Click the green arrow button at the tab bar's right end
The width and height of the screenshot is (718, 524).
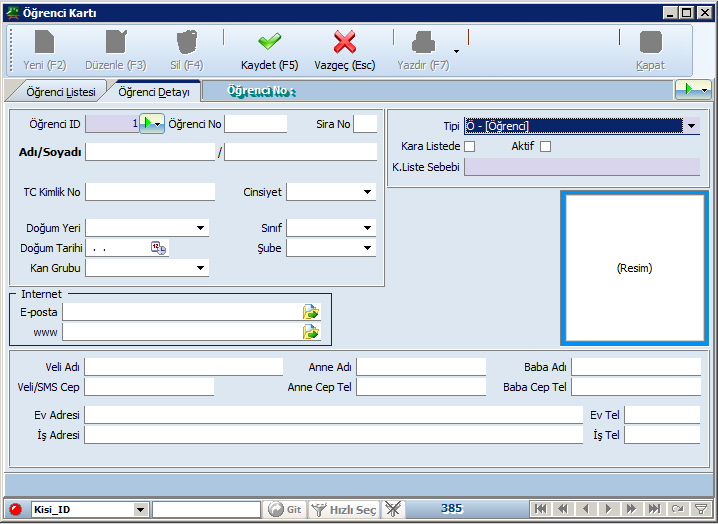pos(693,90)
